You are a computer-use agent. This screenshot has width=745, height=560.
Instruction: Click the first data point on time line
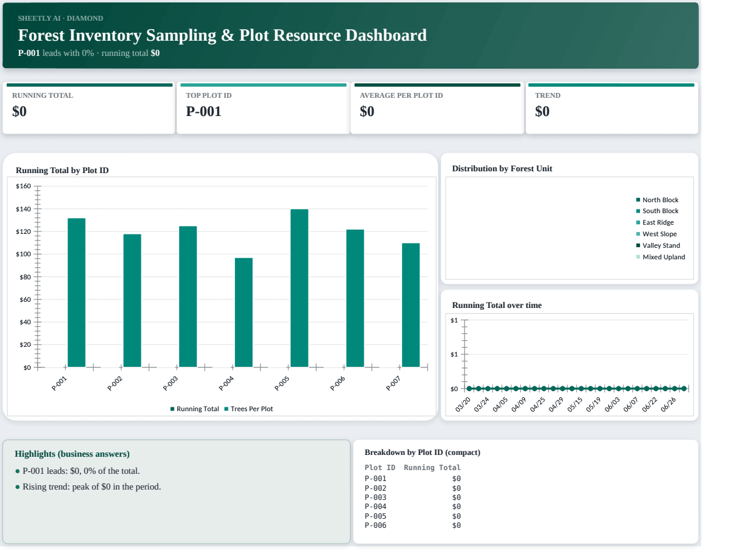[x=469, y=389]
